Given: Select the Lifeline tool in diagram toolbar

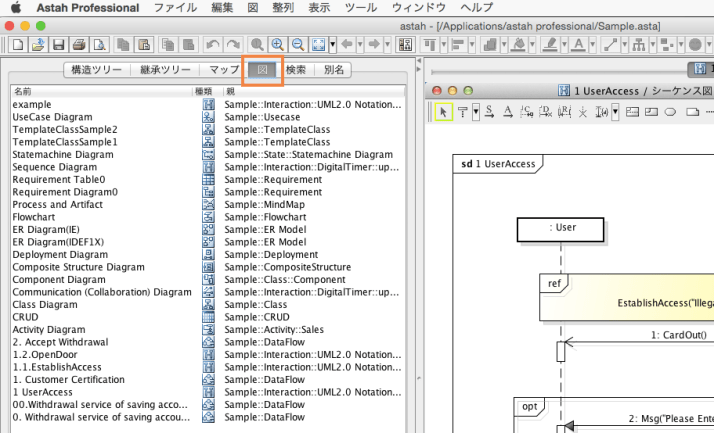Looking at the screenshot, I should (x=463, y=111).
